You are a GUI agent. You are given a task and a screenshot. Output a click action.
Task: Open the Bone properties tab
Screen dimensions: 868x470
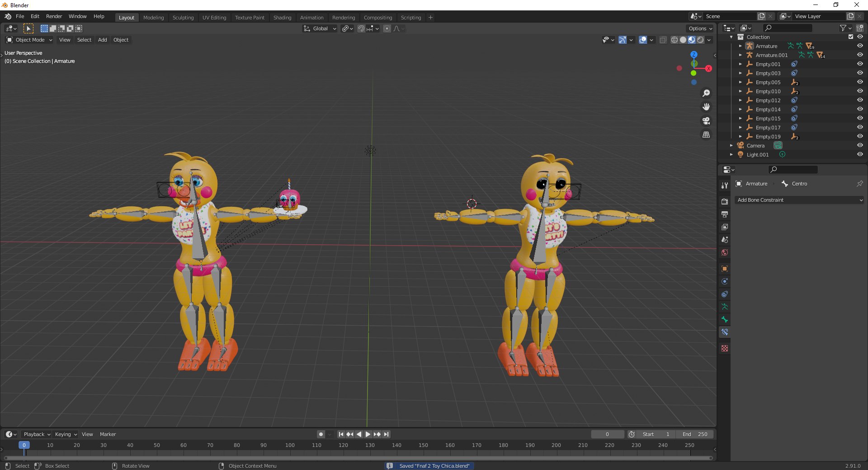pyautogui.click(x=725, y=319)
